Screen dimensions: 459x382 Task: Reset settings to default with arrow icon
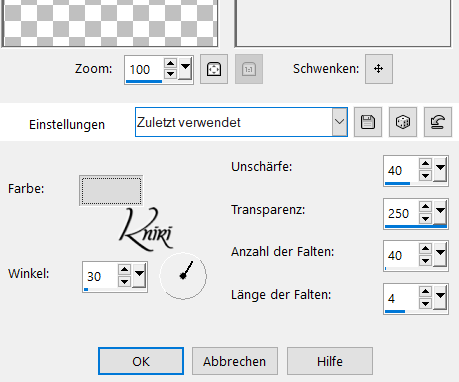438,122
